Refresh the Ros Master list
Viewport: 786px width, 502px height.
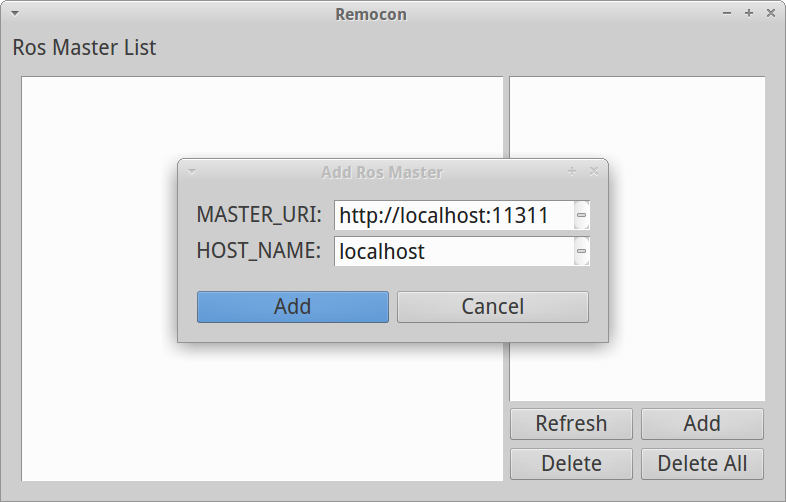[x=571, y=423]
